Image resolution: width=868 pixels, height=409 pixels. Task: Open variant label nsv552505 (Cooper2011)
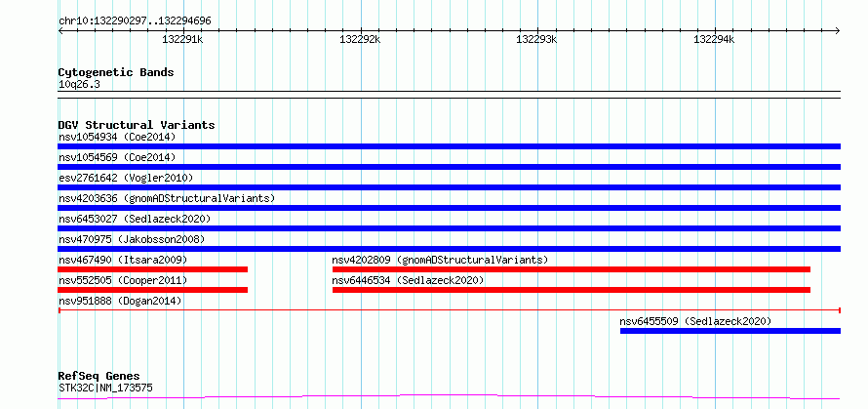pyautogui.click(x=123, y=280)
